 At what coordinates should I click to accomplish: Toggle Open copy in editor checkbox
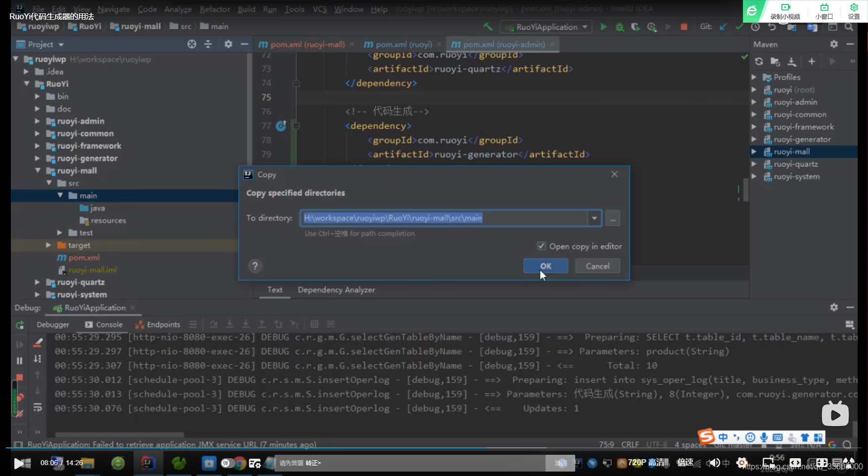542,246
